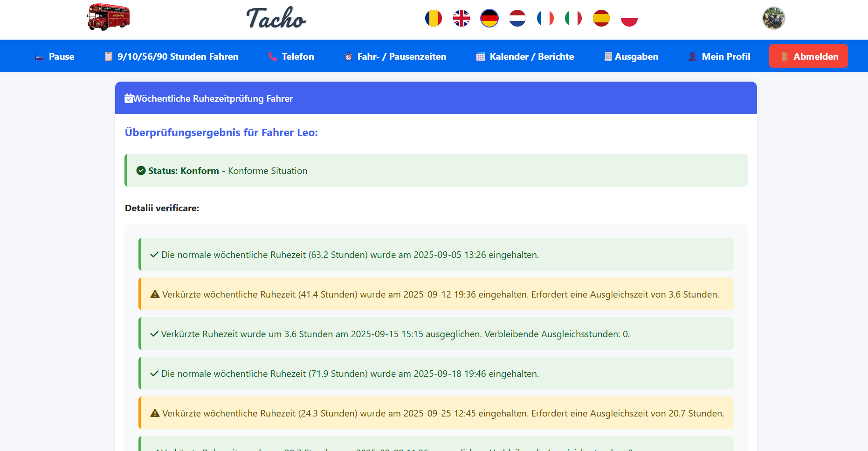Click the Tacho title logo
This screenshot has width=868, height=451.
(276, 19)
